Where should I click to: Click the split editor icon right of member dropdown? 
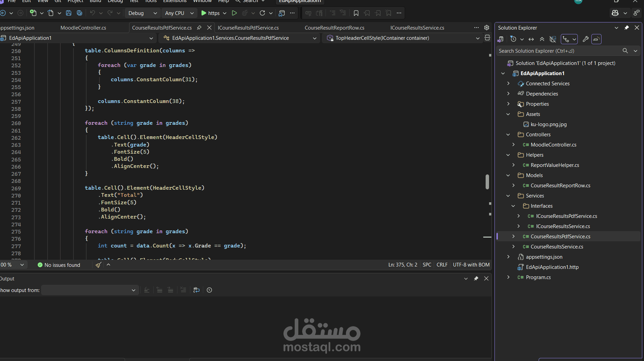(x=487, y=38)
